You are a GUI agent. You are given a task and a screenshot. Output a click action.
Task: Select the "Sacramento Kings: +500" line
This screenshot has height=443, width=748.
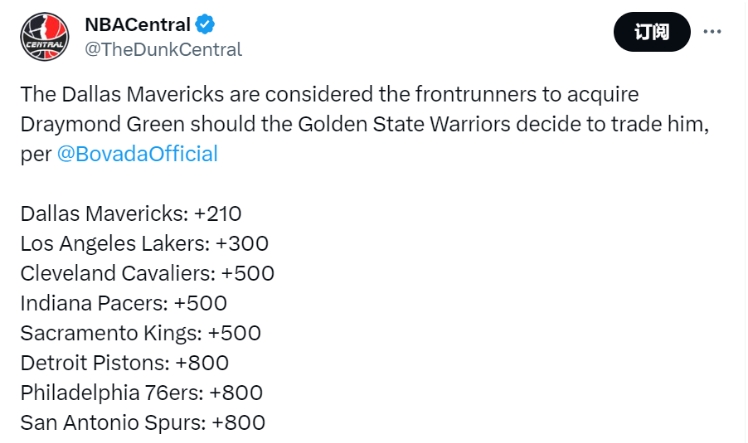click(x=141, y=333)
